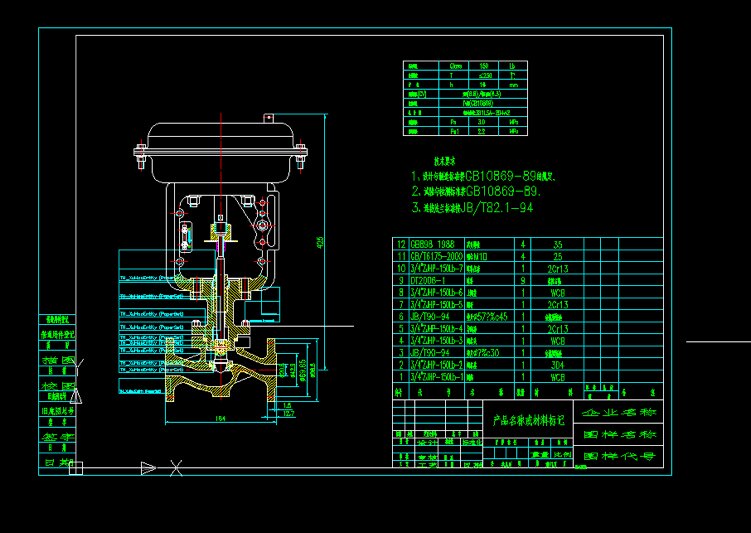Click part code 3/4"ZJHP-150Lb-5
751x533 pixels.
(x=437, y=305)
